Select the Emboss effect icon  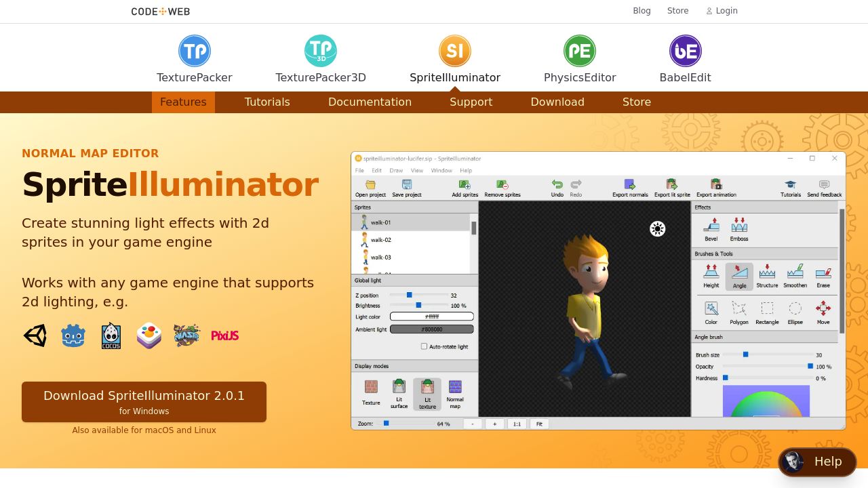[x=739, y=226]
